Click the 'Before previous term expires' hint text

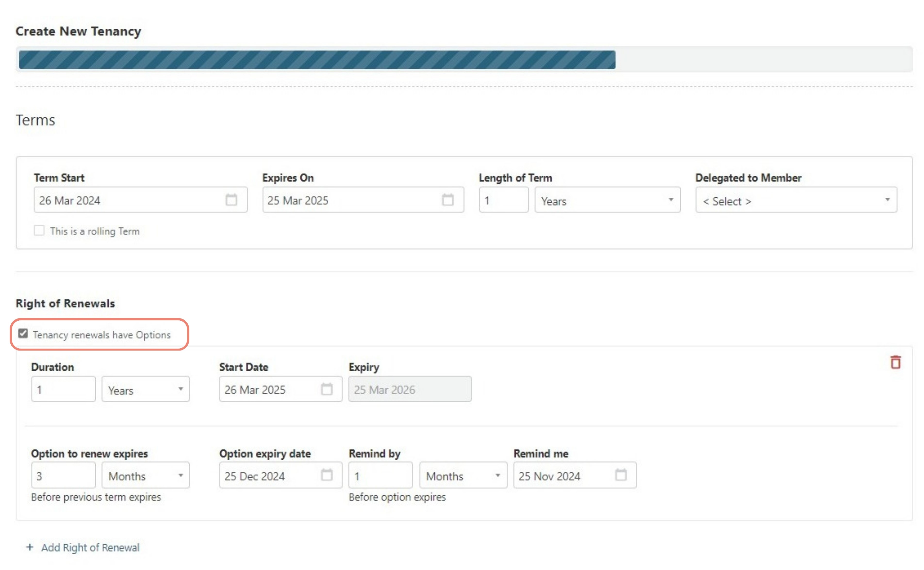[x=96, y=497]
